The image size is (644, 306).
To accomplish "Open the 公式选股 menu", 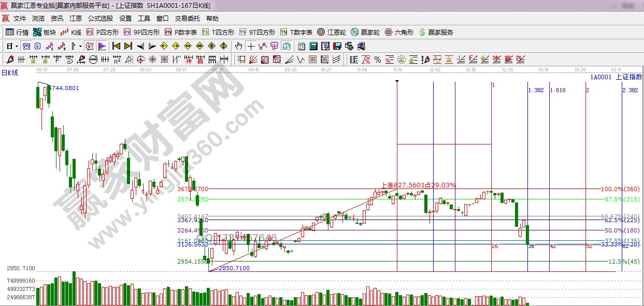I will (100, 19).
